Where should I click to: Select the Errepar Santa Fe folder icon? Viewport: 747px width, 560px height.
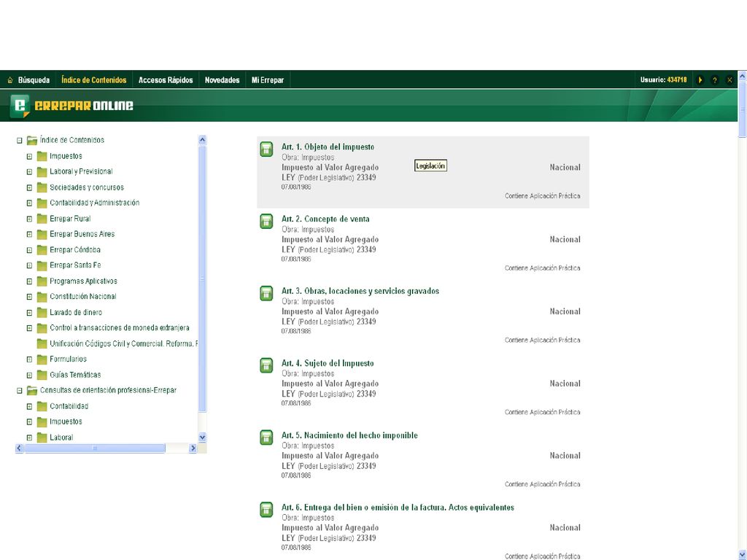click(x=42, y=265)
